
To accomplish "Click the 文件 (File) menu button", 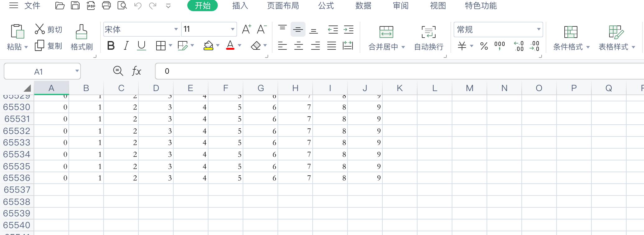I will coord(32,6).
